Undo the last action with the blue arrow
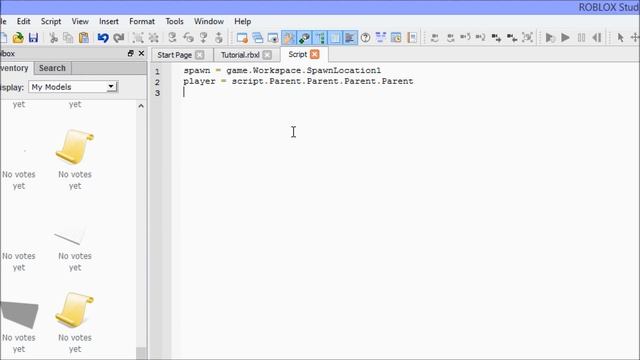Viewport: 640px width, 360px height. (103, 38)
